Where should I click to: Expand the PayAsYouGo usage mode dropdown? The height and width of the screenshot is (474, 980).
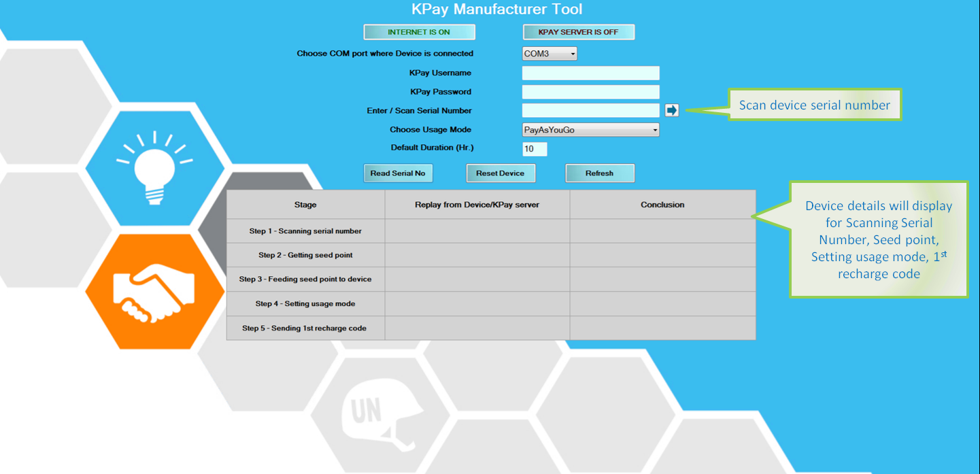coord(590,130)
